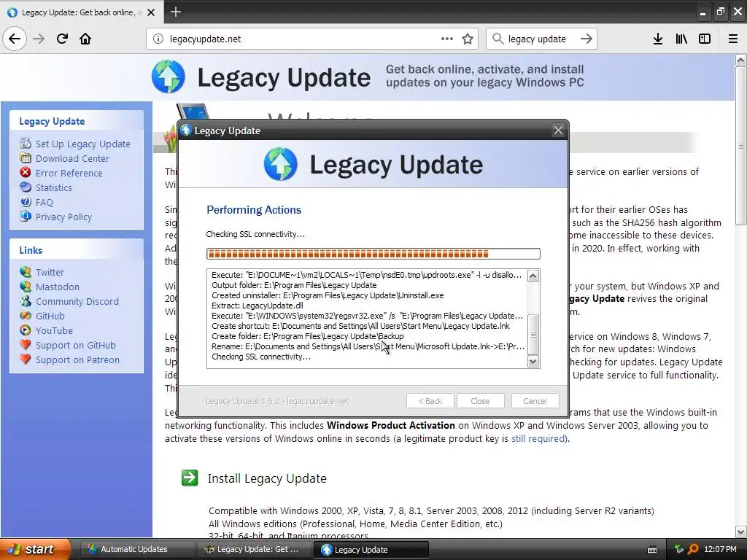This screenshot has height=560, width=747.
Task: Click the GitHub icon in Links
Action: tap(26, 316)
